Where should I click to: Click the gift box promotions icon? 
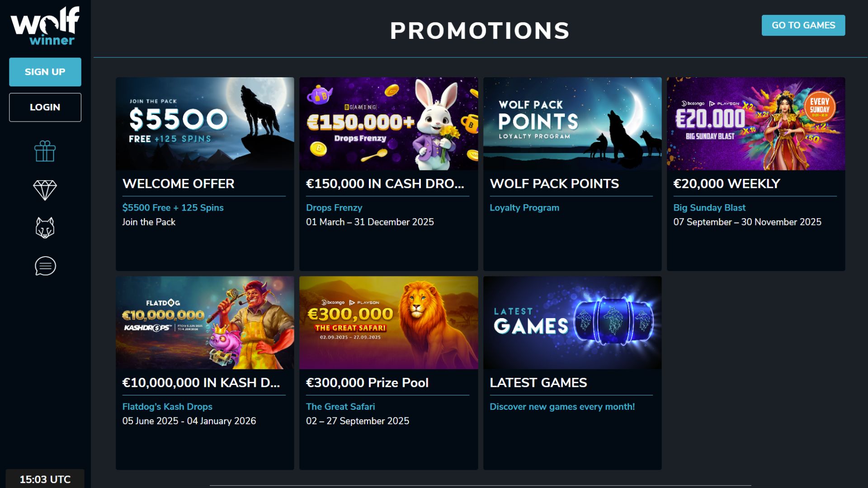[x=45, y=151]
